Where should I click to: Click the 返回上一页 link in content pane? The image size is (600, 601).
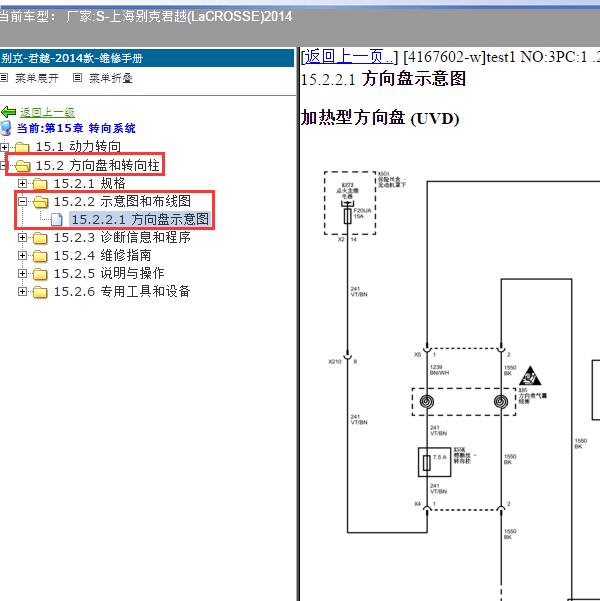349,57
